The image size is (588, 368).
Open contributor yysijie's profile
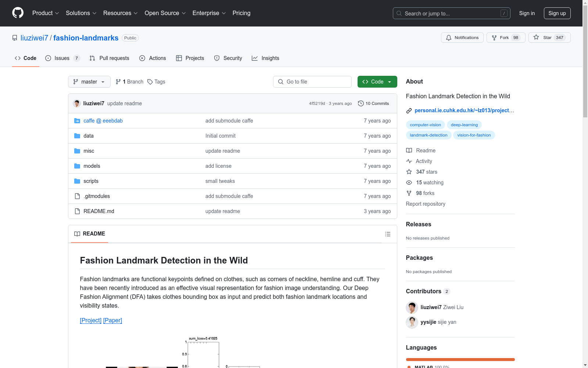[428, 322]
